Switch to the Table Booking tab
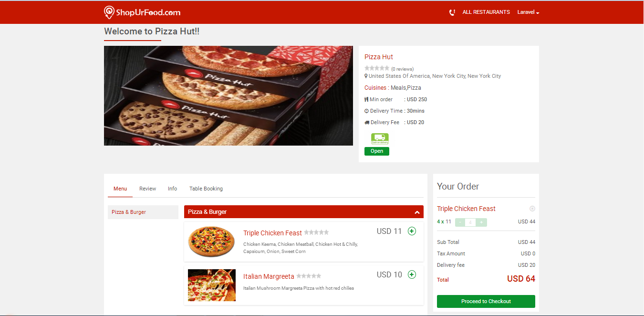Image resolution: width=644 pixels, height=316 pixels. pyautogui.click(x=206, y=189)
